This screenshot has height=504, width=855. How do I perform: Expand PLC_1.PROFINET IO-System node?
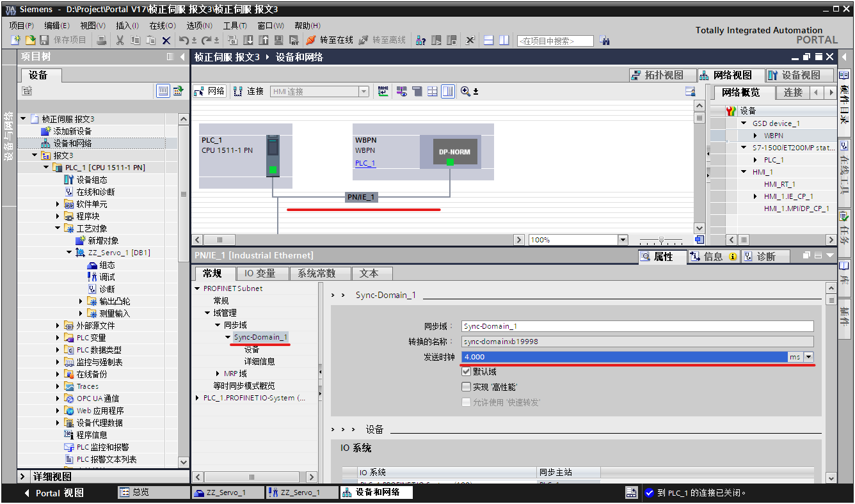coord(198,398)
